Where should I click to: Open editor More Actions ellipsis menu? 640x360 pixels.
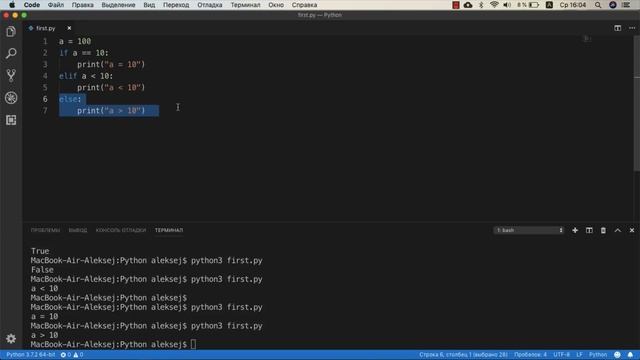632,28
